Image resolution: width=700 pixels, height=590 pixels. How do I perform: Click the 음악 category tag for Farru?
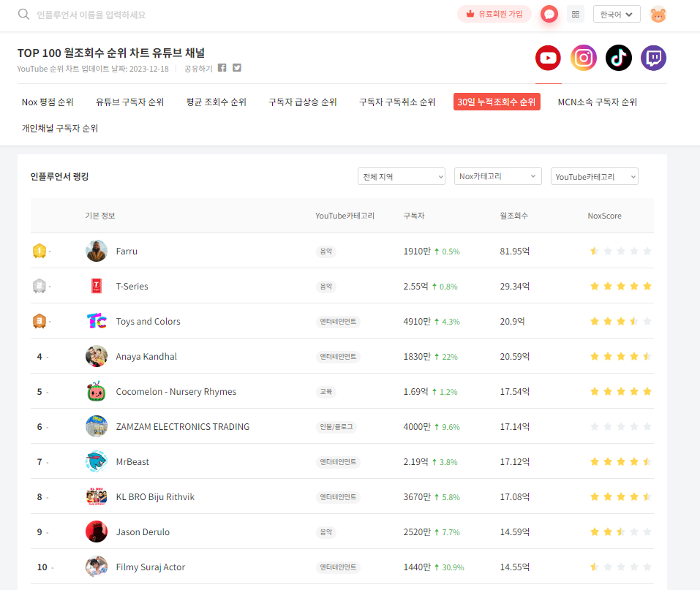point(326,251)
